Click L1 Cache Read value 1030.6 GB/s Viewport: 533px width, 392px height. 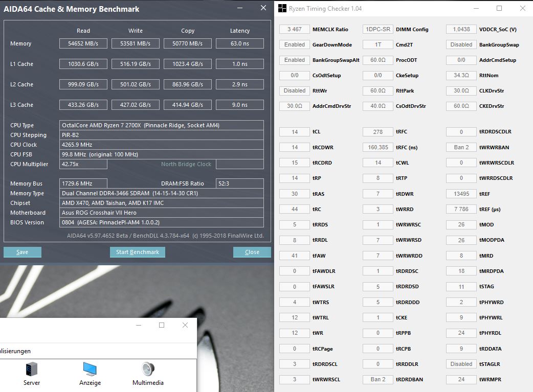tap(83, 64)
